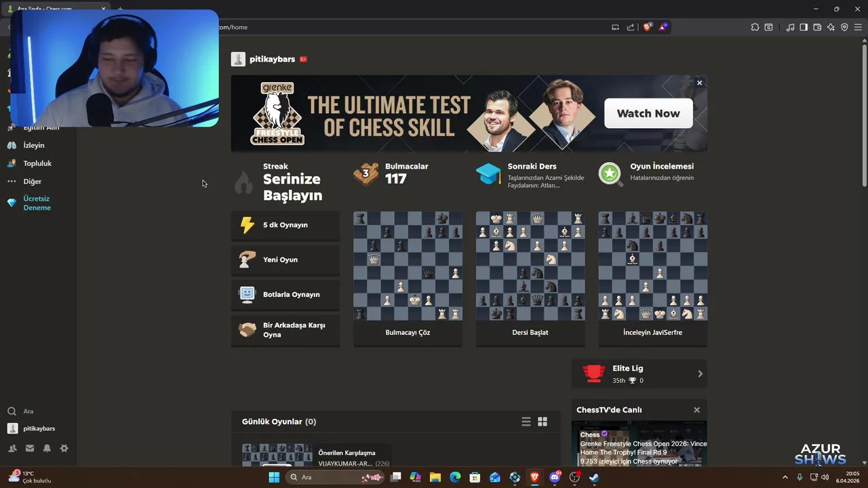Open Steam from taskbar
868x488 pixels.
pos(594,477)
